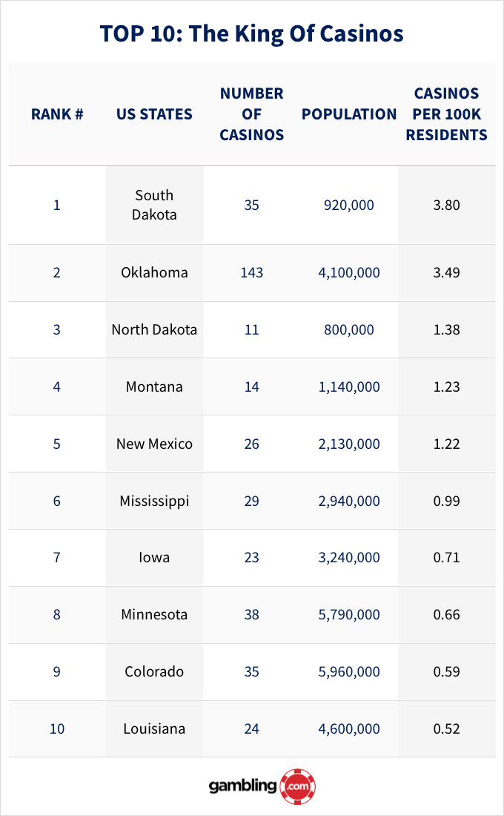Screen dimensions: 504x816
Task: Click the RANK # column header
Action: click(x=56, y=114)
